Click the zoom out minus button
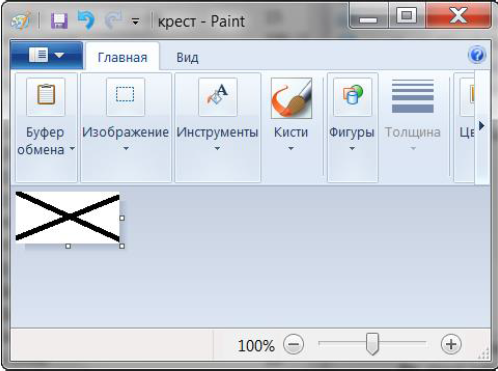The height and width of the screenshot is (371, 498). 294,344
